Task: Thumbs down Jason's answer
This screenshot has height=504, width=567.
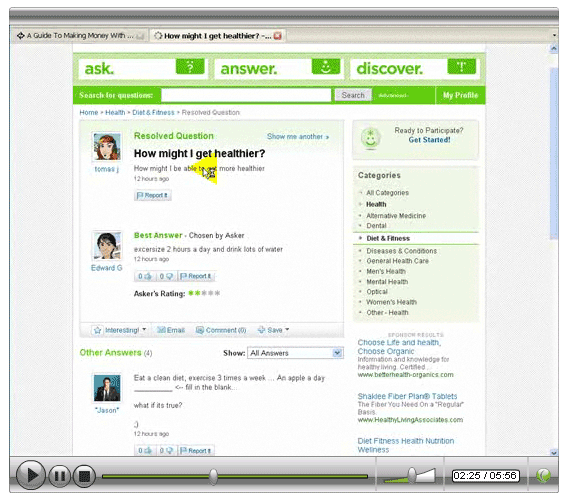Action: coord(166,450)
